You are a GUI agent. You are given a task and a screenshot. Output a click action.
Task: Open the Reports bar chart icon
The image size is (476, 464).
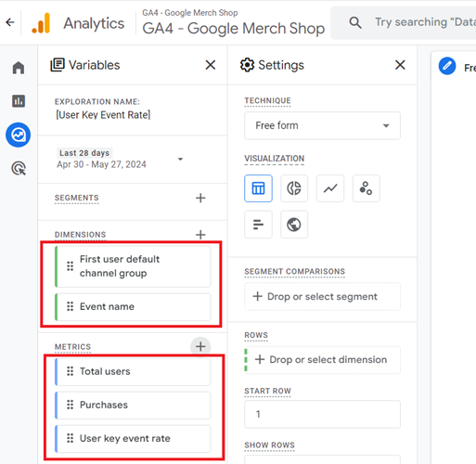click(19, 101)
